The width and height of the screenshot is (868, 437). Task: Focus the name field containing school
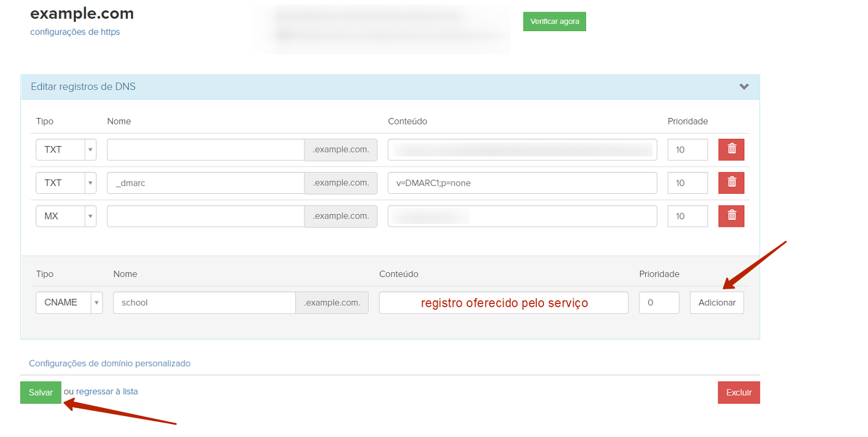(x=204, y=302)
